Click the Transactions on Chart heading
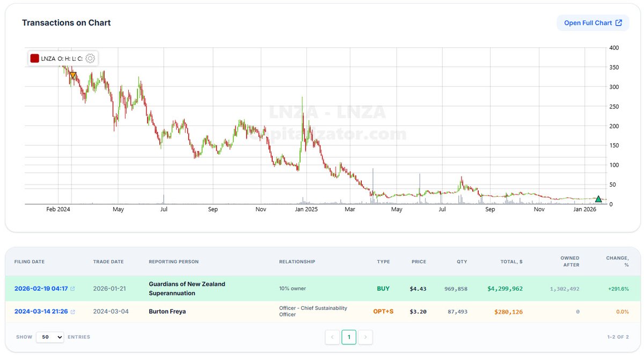The width and height of the screenshot is (644, 355). pyautogui.click(x=67, y=23)
